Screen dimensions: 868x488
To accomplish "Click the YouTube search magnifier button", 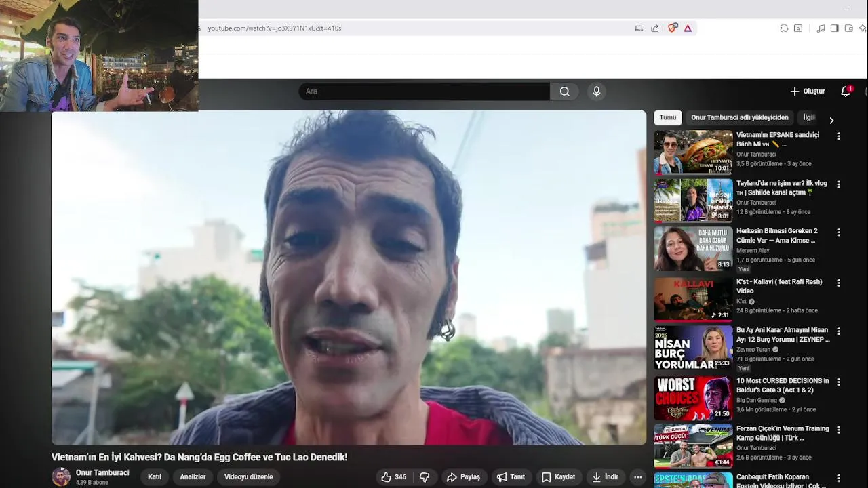I will pyautogui.click(x=564, y=91).
